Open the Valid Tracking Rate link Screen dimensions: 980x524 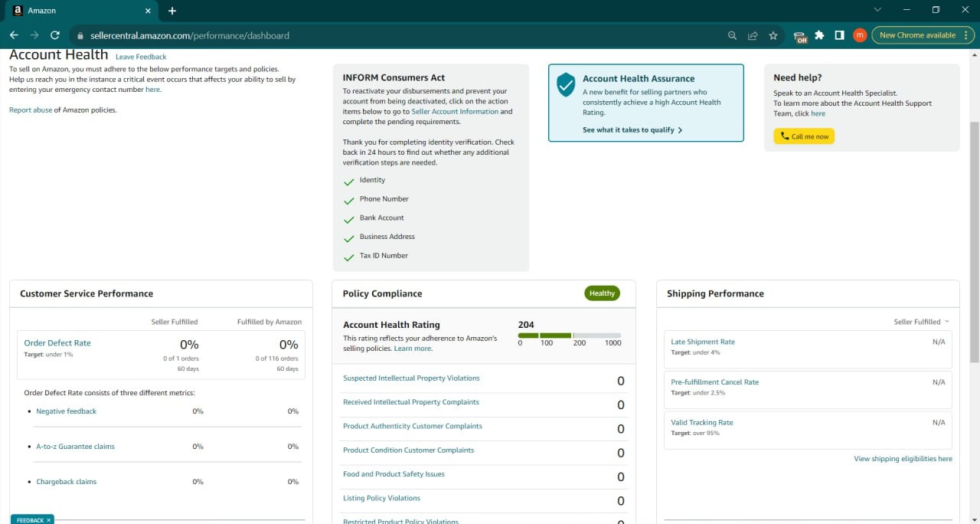tap(702, 423)
